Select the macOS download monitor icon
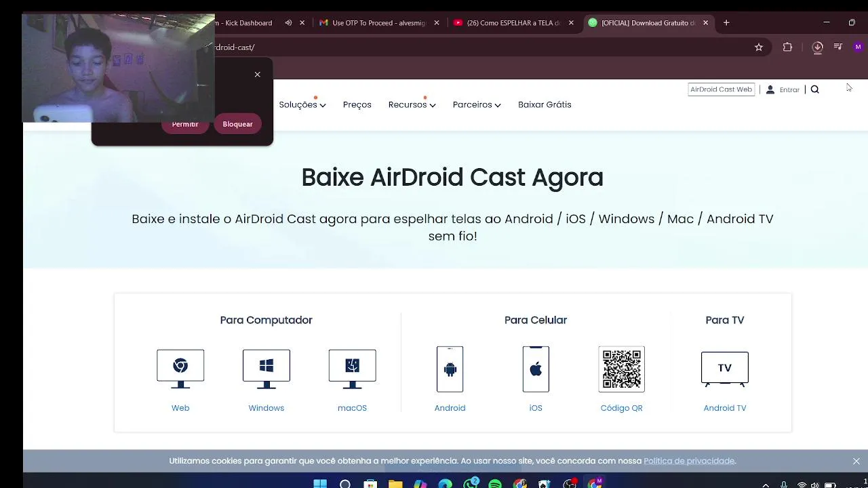Viewport: 868px width, 488px height. click(x=352, y=369)
